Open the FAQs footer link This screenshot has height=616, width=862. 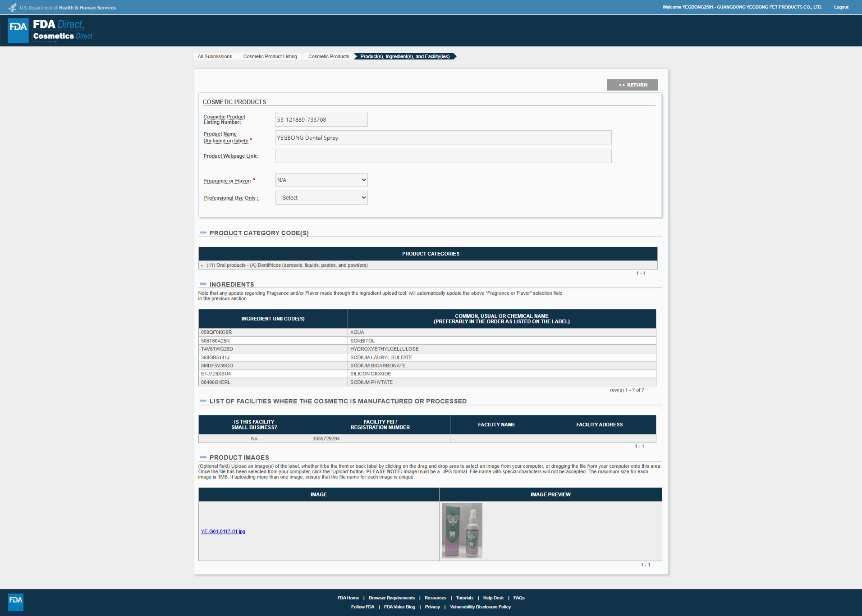(519, 598)
